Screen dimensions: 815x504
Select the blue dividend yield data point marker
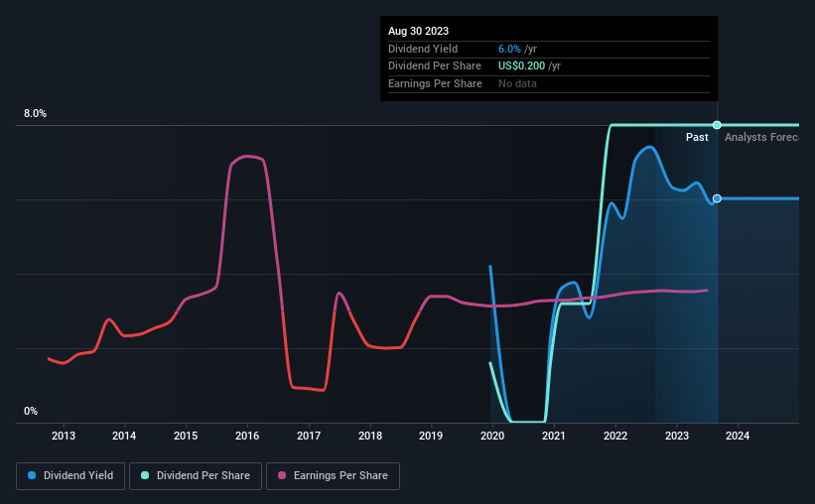coord(717,198)
